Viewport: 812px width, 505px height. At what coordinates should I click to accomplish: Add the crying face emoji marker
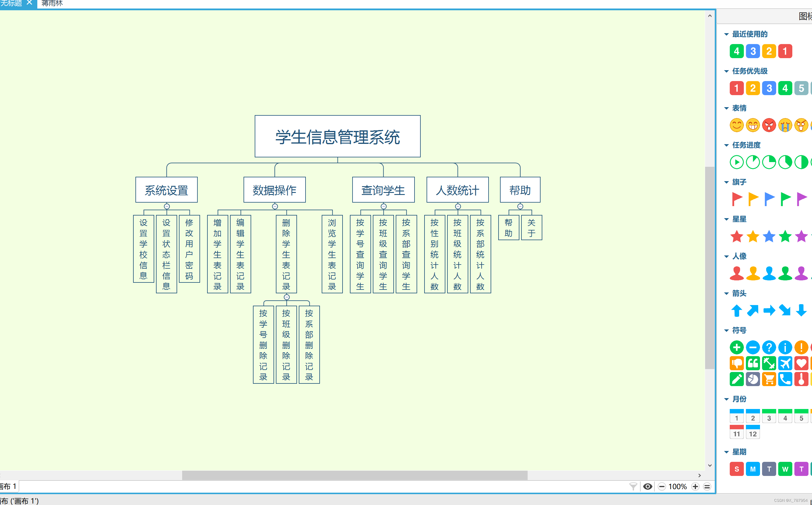pos(785,125)
